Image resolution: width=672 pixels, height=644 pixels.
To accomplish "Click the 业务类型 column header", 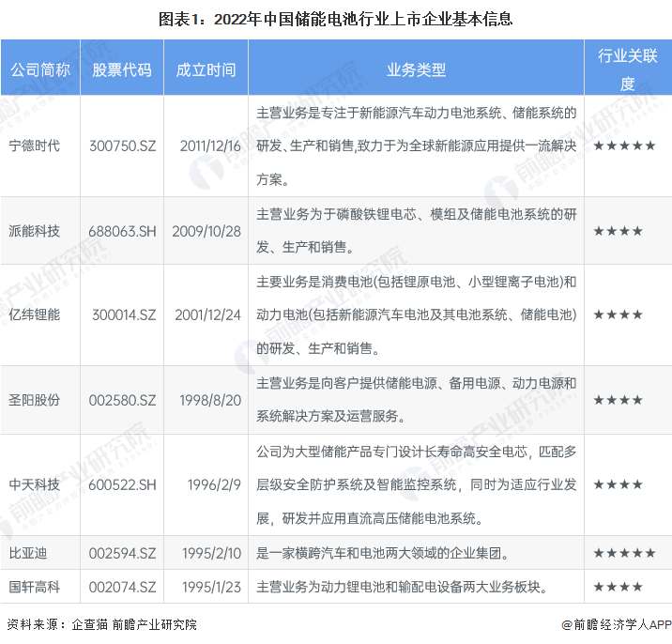I will click(416, 70).
